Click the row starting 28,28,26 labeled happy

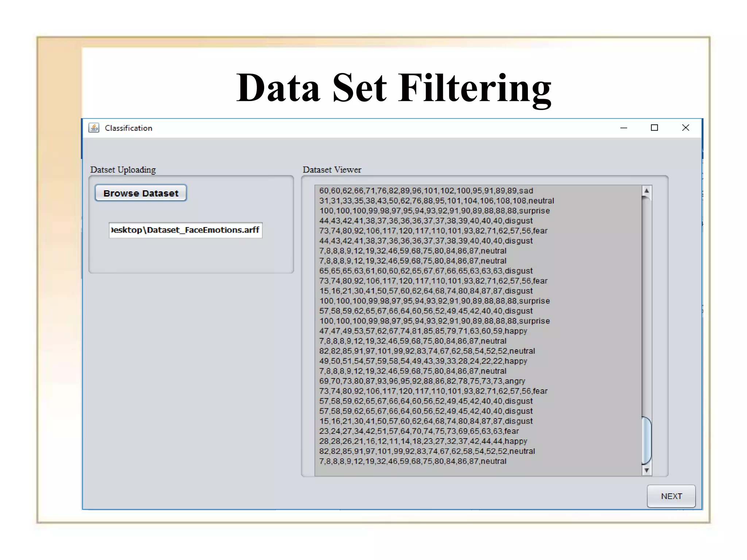click(423, 441)
